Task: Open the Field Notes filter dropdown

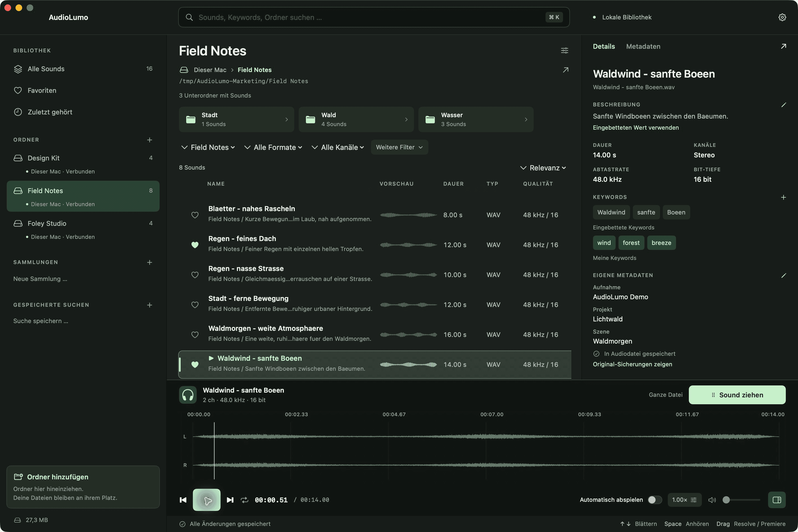Action: [x=208, y=147]
